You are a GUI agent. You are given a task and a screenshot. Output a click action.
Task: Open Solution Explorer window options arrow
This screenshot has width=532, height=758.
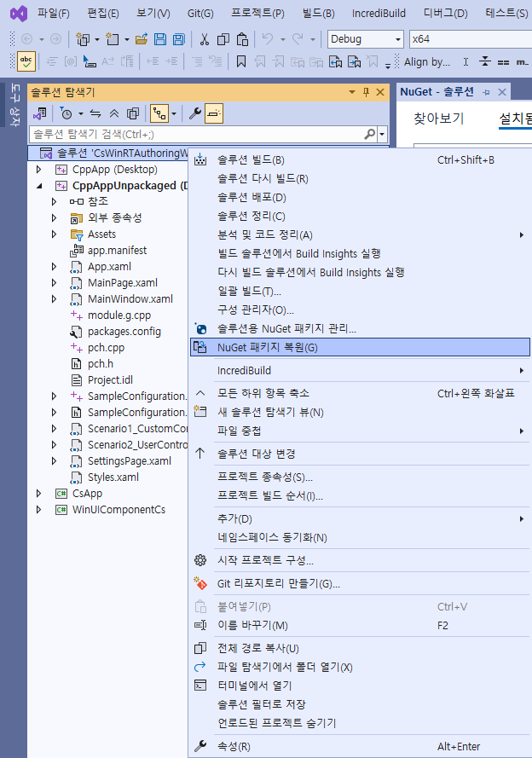[352, 92]
